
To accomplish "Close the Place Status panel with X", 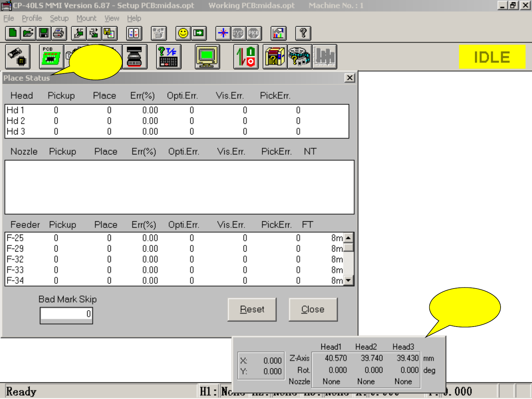I will click(349, 78).
